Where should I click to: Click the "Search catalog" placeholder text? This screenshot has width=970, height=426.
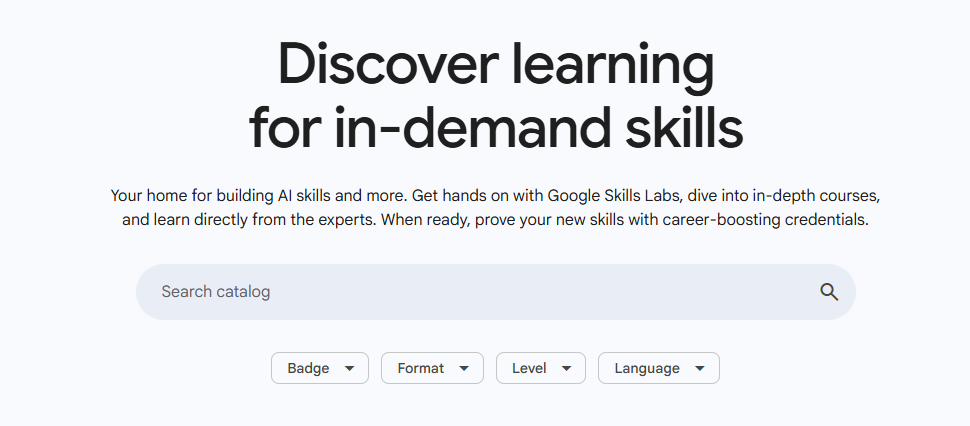pos(216,292)
